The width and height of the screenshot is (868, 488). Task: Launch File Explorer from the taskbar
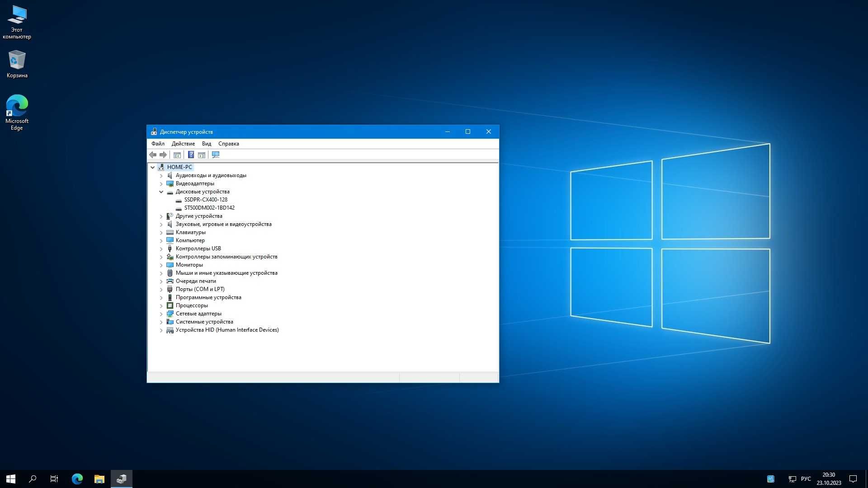(99, 479)
